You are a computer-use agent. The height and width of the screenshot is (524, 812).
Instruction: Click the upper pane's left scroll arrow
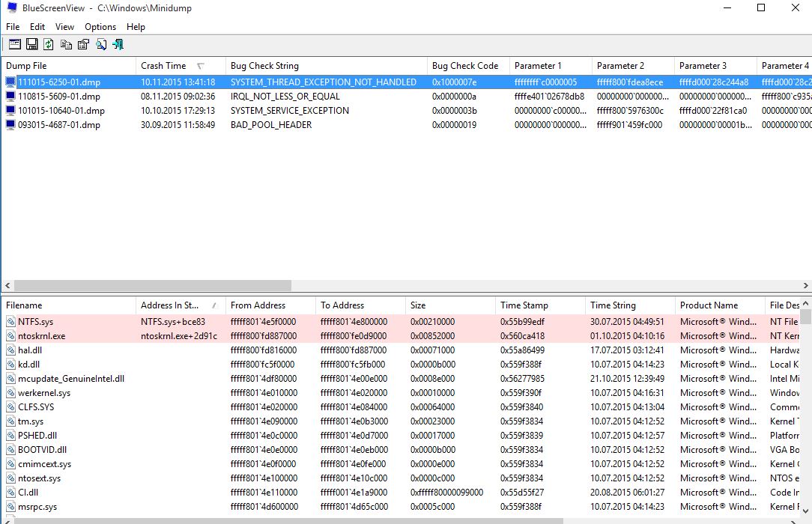(x=7, y=285)
